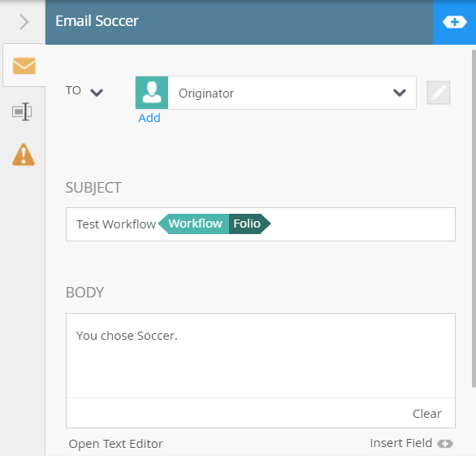Click the Insert Field plus icon
Screen dimensions: 476x456
(x=445, y=444)
